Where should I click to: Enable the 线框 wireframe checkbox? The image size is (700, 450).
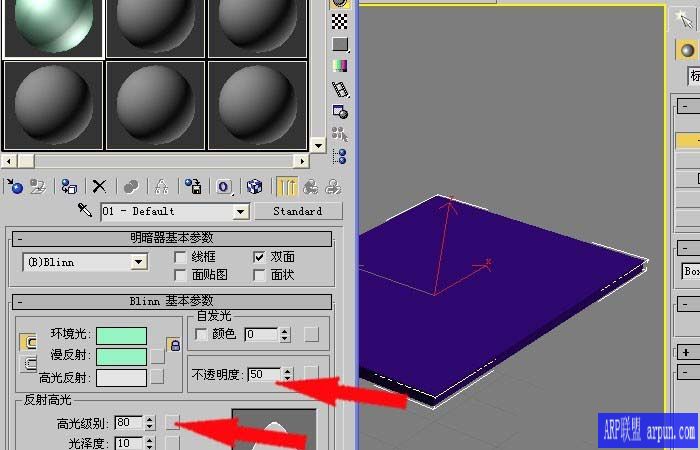coord(180,257)
